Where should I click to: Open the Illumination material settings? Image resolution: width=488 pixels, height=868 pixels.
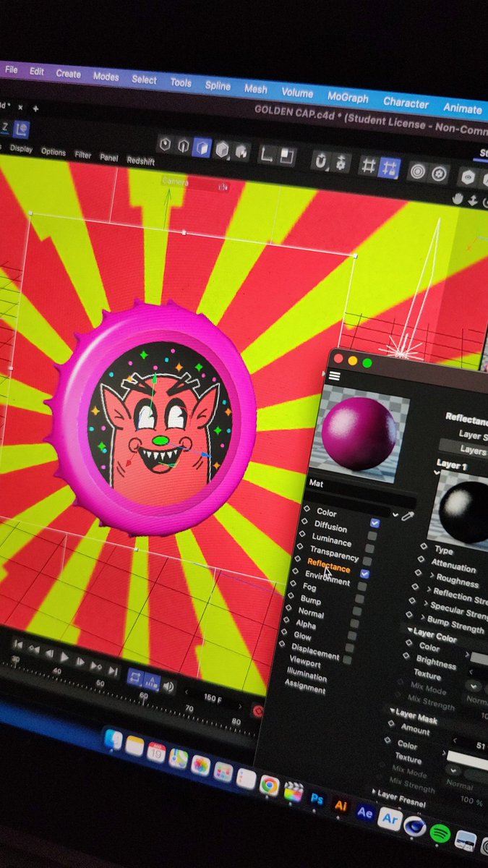(307, 674)
